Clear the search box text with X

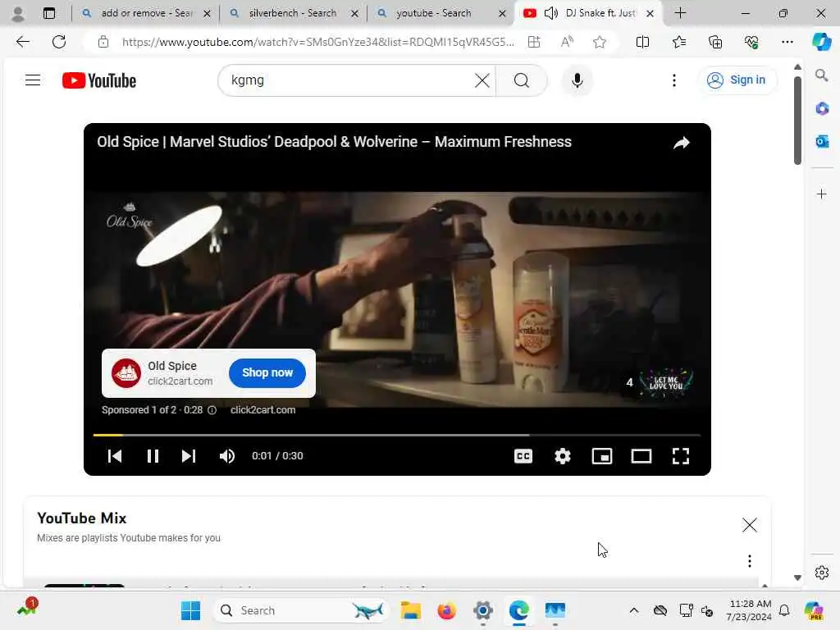(x=482, y=80)
